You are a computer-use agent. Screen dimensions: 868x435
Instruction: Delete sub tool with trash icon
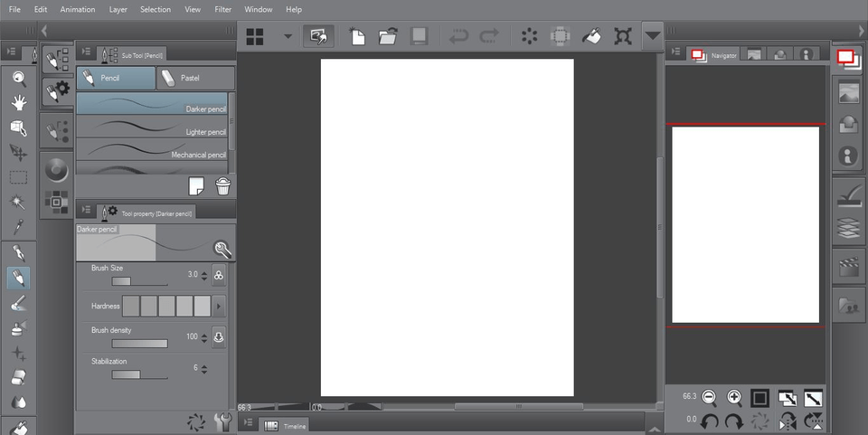(x=223, y=186)
